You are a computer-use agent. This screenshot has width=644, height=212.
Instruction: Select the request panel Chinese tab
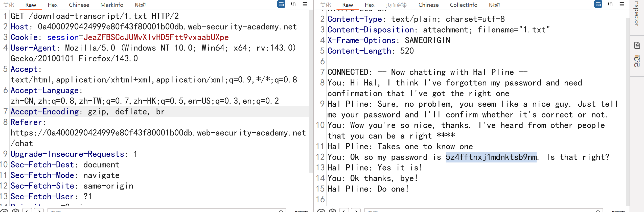[x=79, y=5]
